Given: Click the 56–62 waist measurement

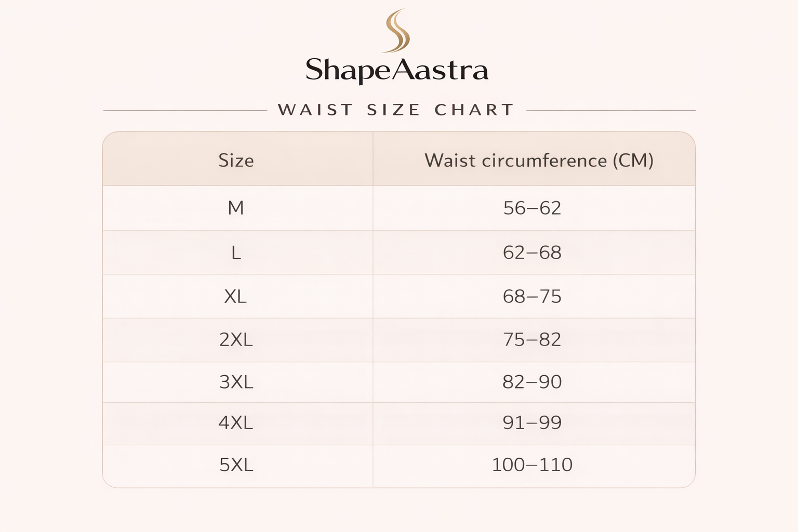Looking at the screenshot, I should pyautogui.click(x=532, y=208).
